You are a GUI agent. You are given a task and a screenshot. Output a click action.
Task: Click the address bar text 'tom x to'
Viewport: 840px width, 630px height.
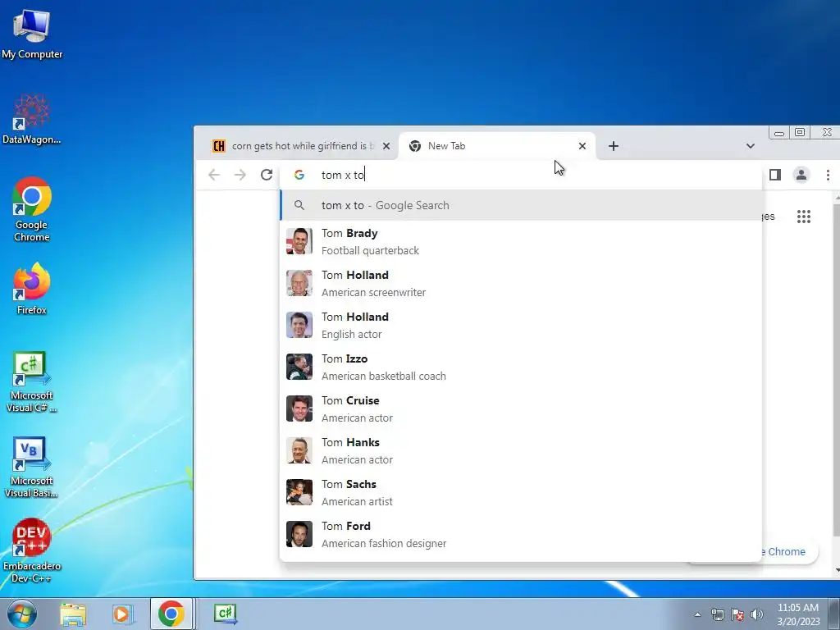[343, 176]
